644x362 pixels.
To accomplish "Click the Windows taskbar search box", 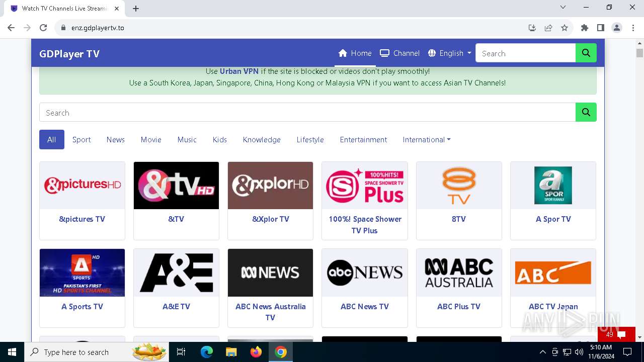I will coord(96,352).
